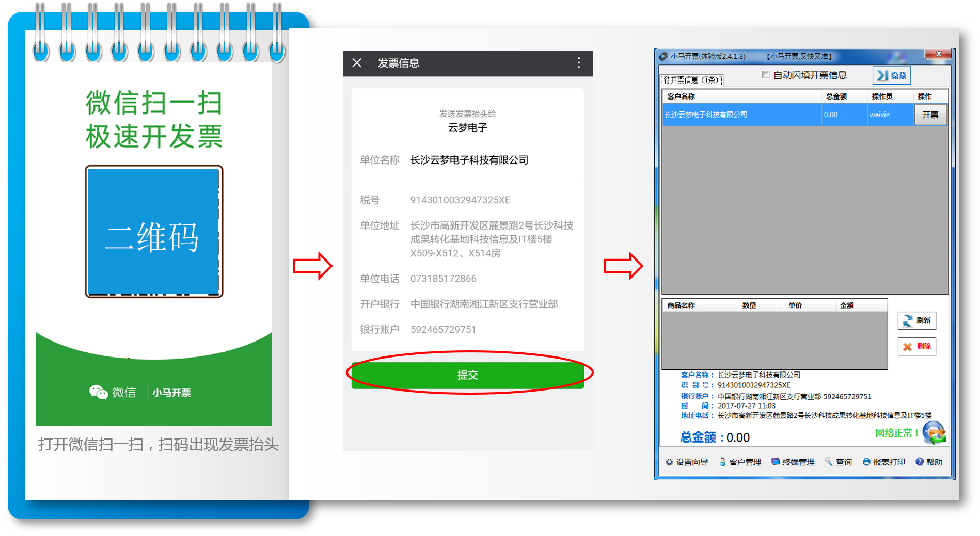Viewport: 980px width, 536px height.
Task: Open 查询 from bottom toolbar
Action: [x=838, y=462]
